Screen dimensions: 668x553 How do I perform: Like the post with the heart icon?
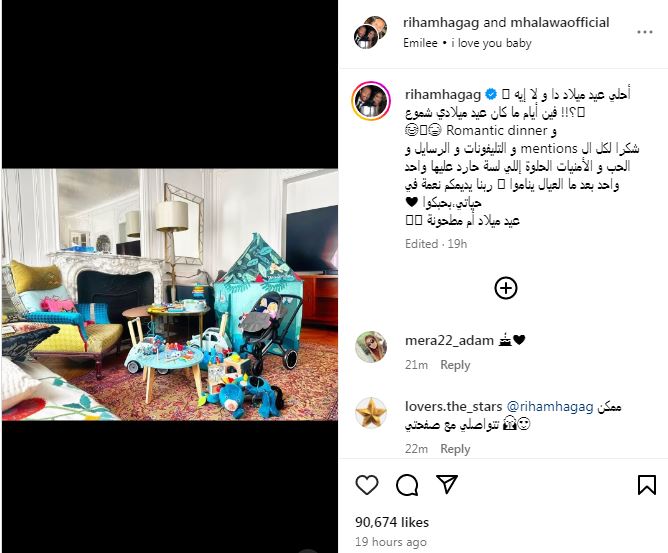click(367, 485)
